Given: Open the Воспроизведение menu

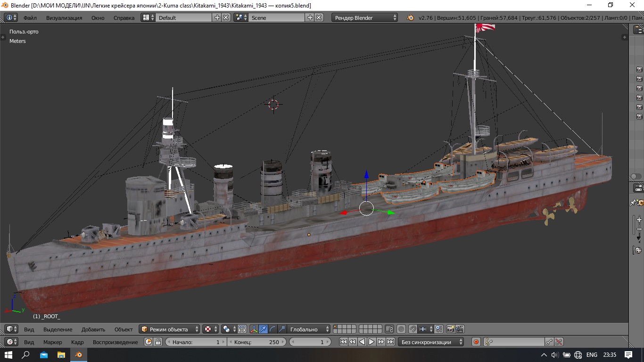Looking at the screenshot, I should 116,342.
